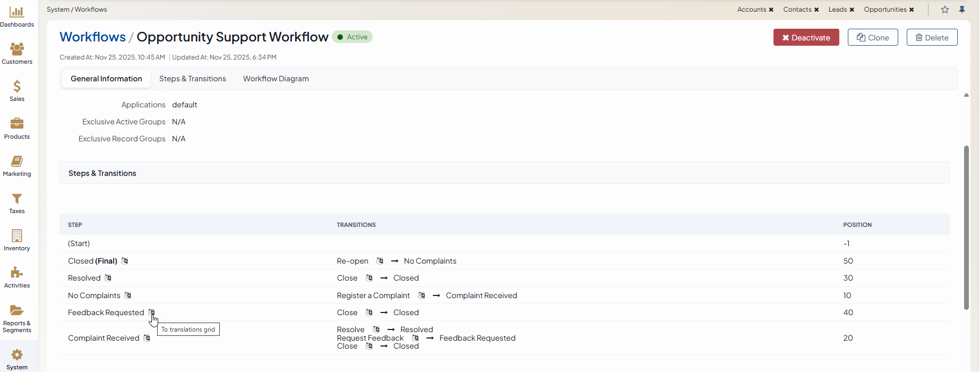Click the 'Created At: Nov 25, 2025, 10:45 AM' timestamp
Viewport: 980px width, 372px height.
[x=112, y=57]
